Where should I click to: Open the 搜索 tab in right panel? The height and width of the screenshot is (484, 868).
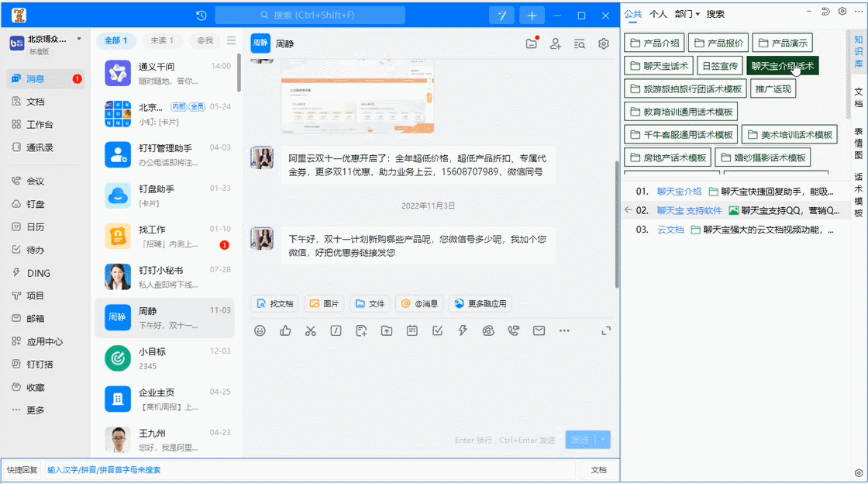click(715, 14)
